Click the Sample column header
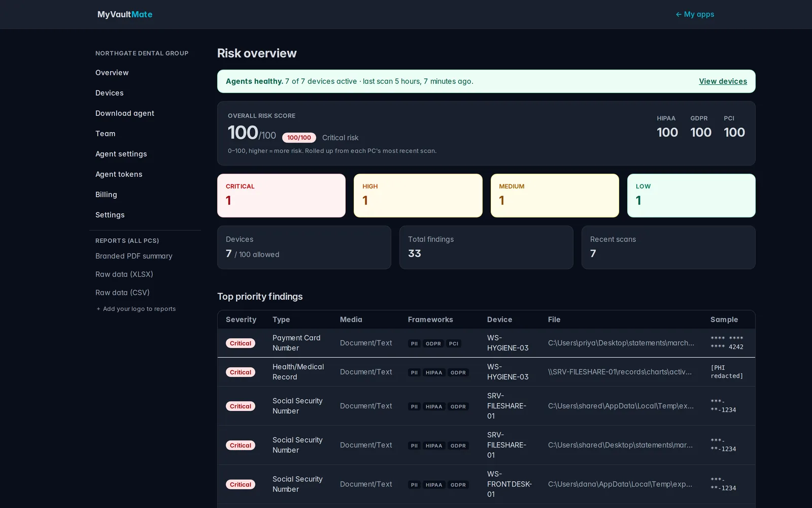This screenshot has width=812, height=508. (x=724, y=320)
